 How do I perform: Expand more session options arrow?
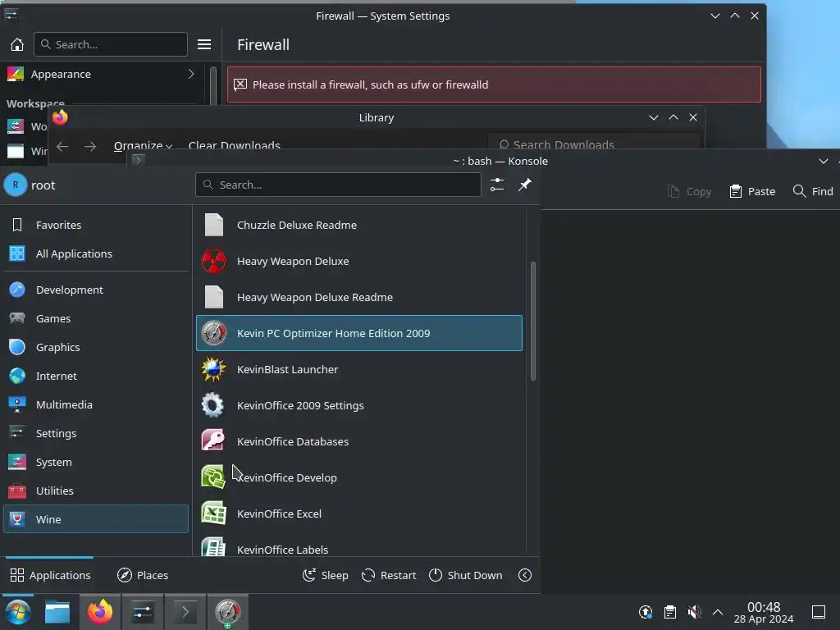tap(525, 575)
